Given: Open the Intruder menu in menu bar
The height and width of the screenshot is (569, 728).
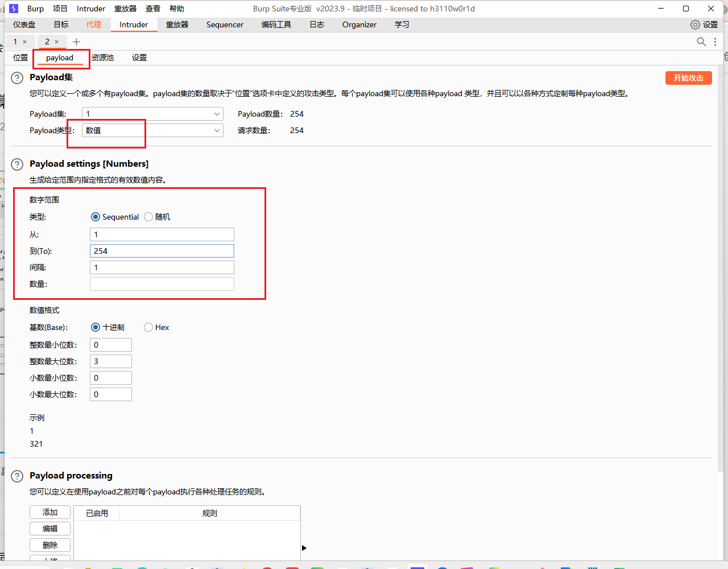Looking at the screenshot, I should point(91,9).
